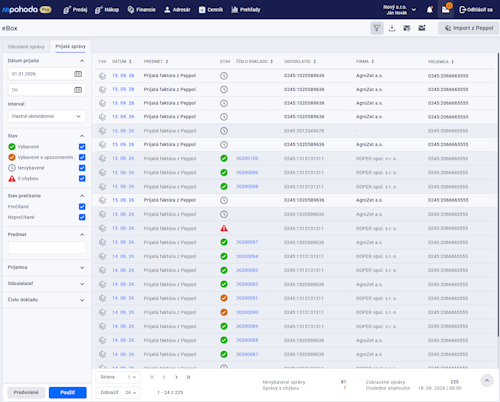Toggle the S chybou checkbox
The width and height of the screenshot is (500, 402).
tap(82, 179)
